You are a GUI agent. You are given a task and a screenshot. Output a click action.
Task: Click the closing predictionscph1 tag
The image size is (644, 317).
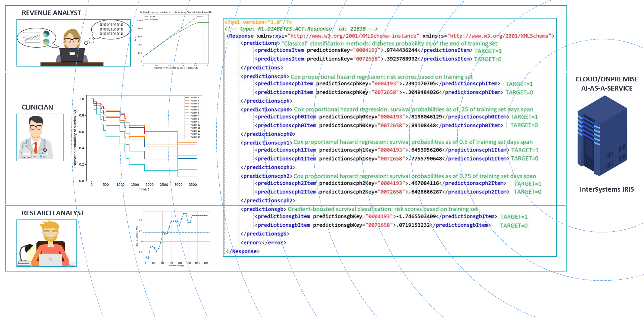tap(268, 167)
